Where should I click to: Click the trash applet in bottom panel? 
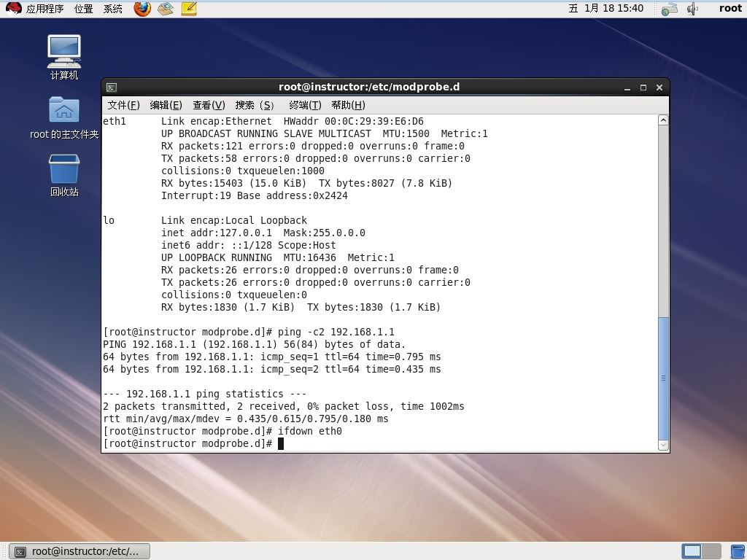click(x=738, y=551)
